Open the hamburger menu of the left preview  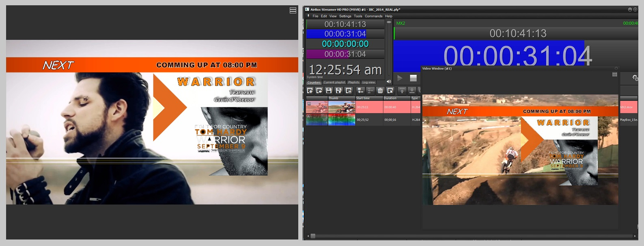click(x=293, y=11)
